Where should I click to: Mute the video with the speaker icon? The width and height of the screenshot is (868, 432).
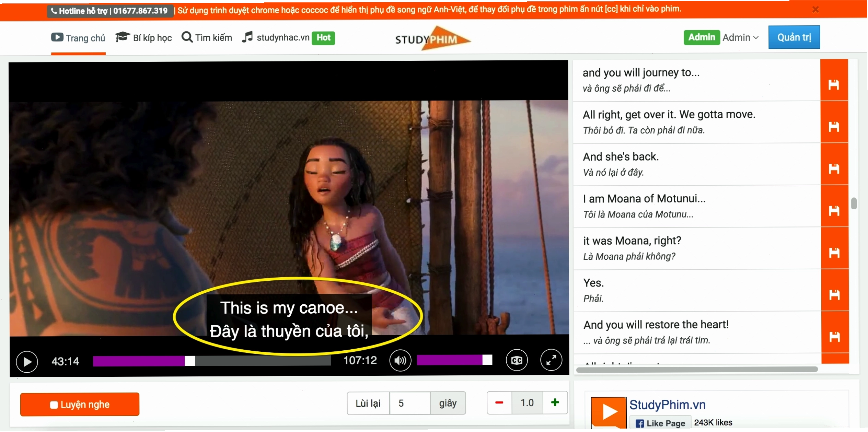(400, 361)
